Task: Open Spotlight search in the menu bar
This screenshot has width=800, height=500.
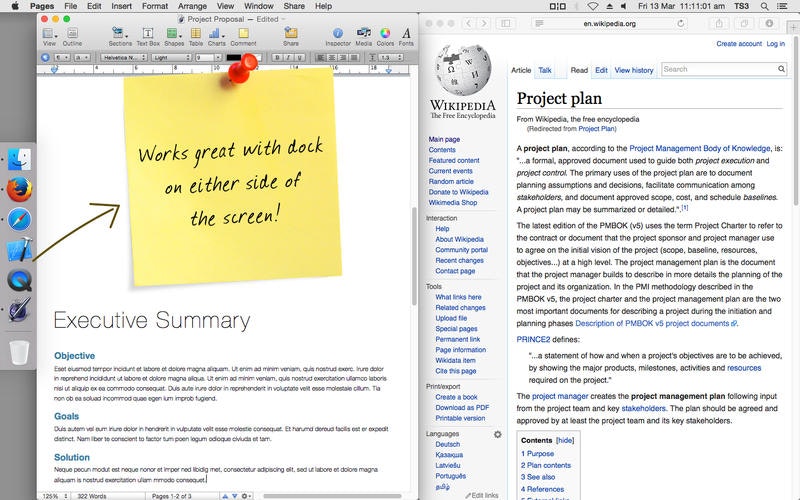Action: 764,6
